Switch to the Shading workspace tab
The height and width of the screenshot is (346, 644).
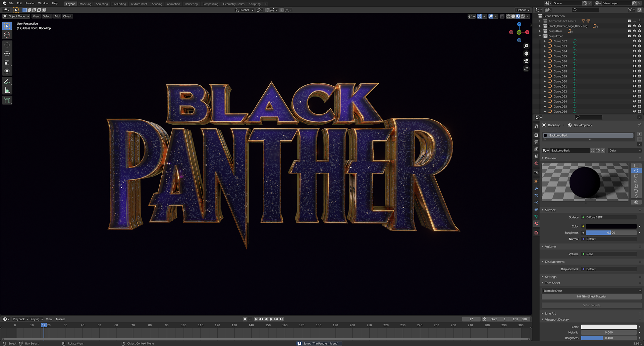click(157, 4)
